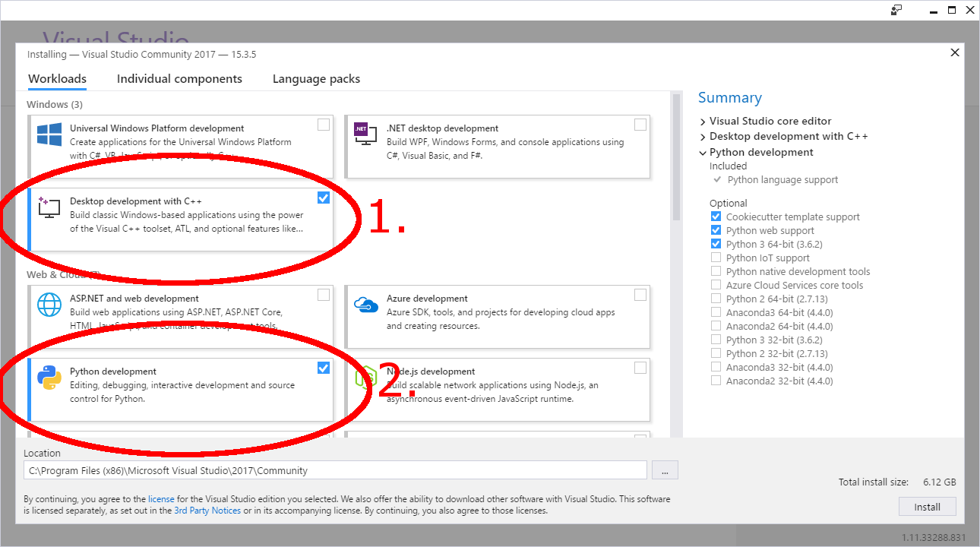Enable Anaconda3 64-bit (4.4.0)
The image size is (980, 547).
coord(716,312)
